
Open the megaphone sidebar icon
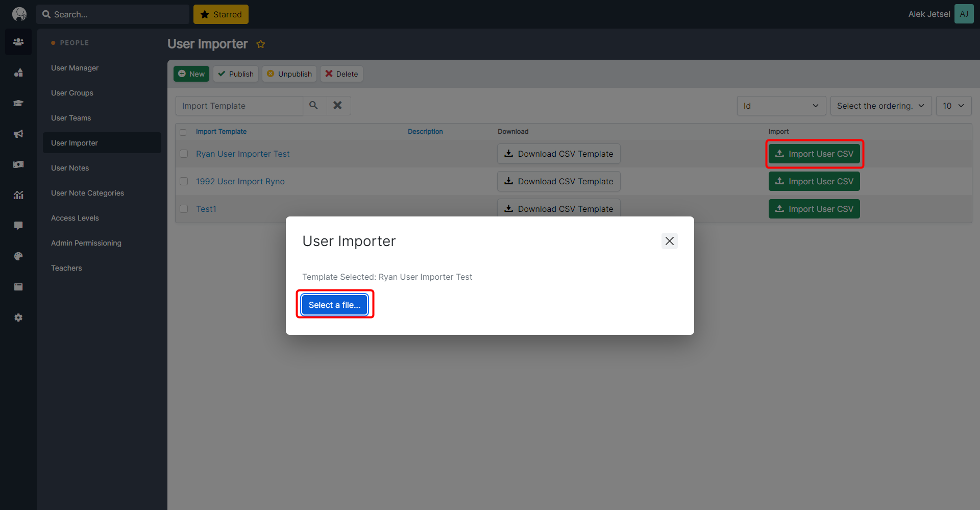pos(18,134)
